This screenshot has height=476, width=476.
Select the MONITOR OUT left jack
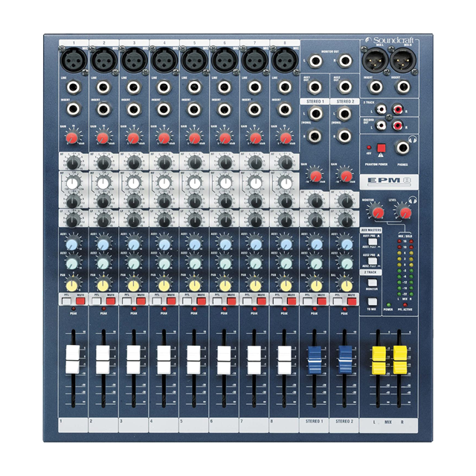coord(315,61)
